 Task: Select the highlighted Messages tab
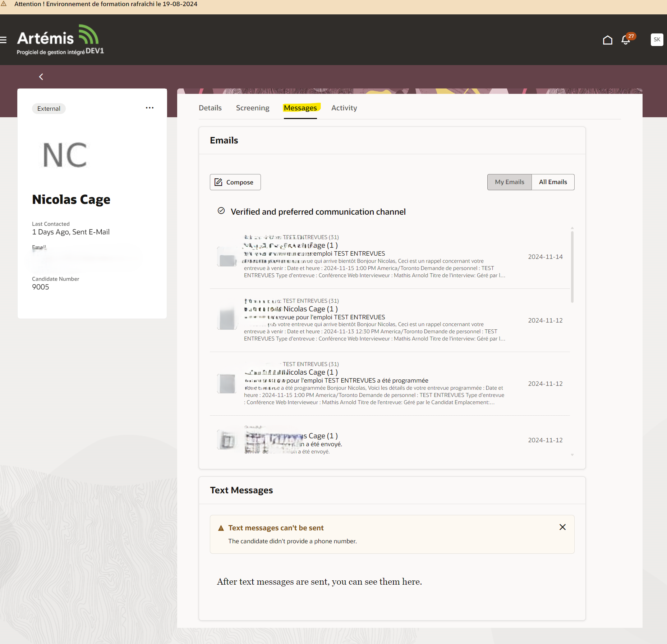coord(301,108)
